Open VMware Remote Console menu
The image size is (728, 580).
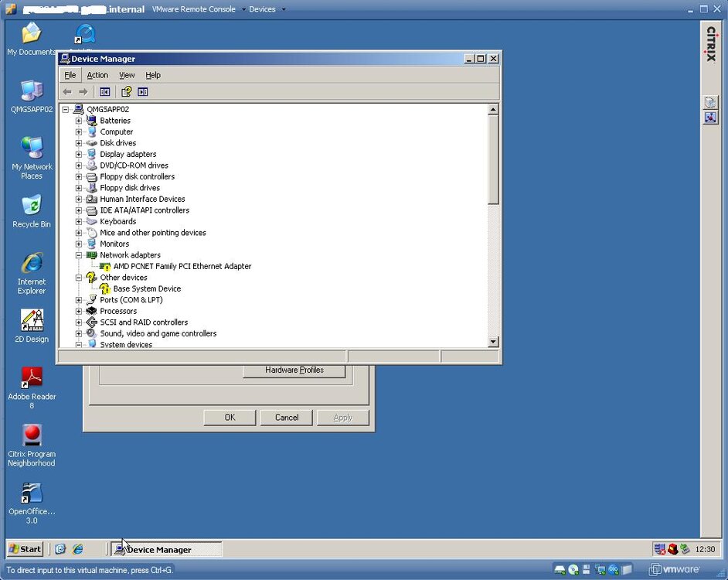click(x=199, y=9)
